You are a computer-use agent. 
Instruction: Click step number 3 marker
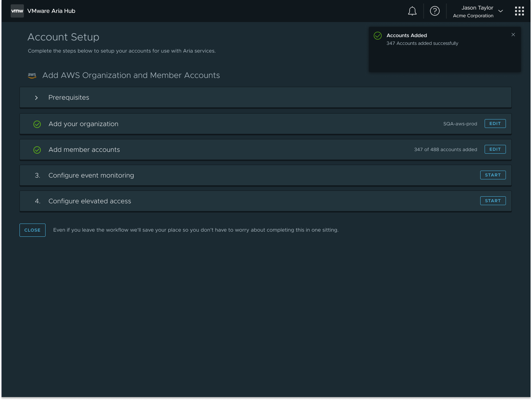click(37, 175)
